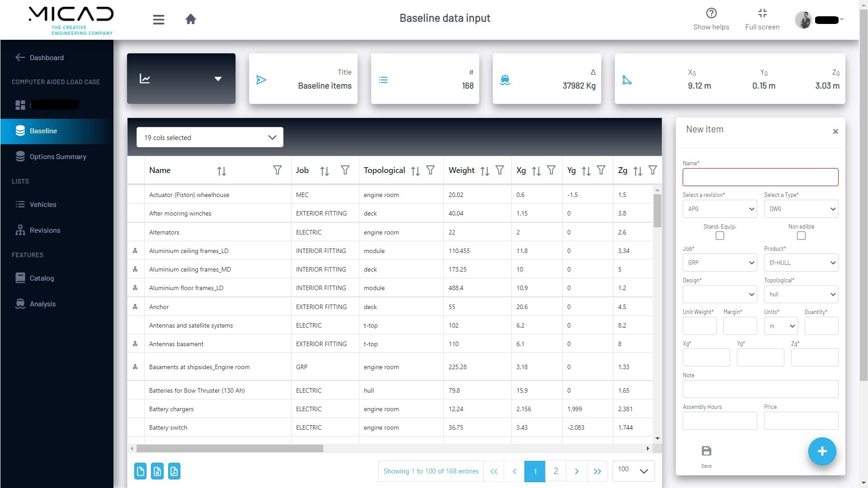Export table to Excel file icon
Screen dimensions: 868x488
157,471
